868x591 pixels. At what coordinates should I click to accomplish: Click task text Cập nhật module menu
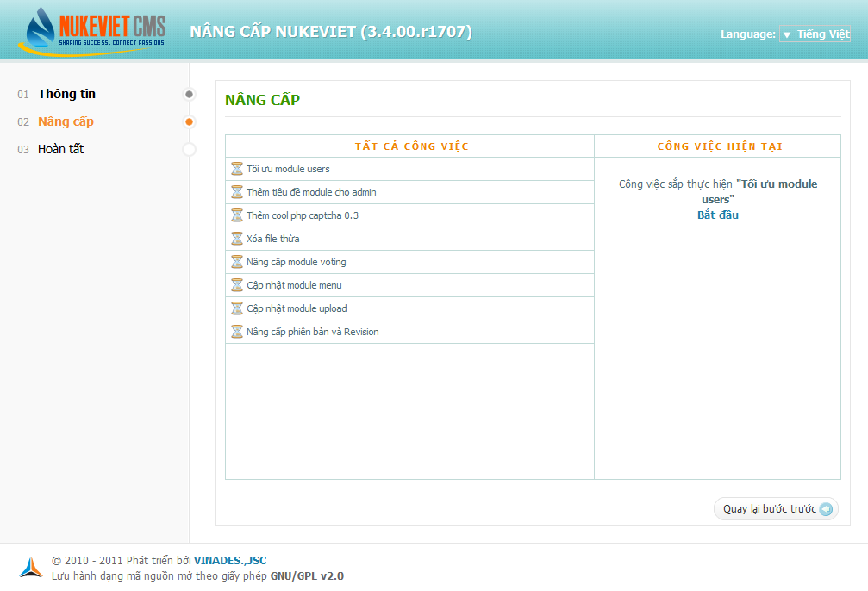[x=294, y=285]
